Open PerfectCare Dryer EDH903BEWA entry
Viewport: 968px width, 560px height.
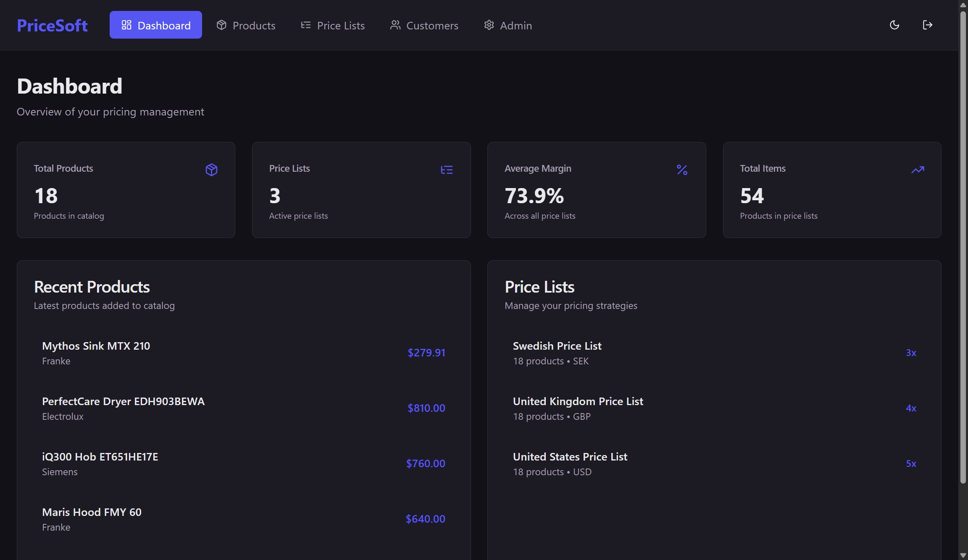coord(123,402)
